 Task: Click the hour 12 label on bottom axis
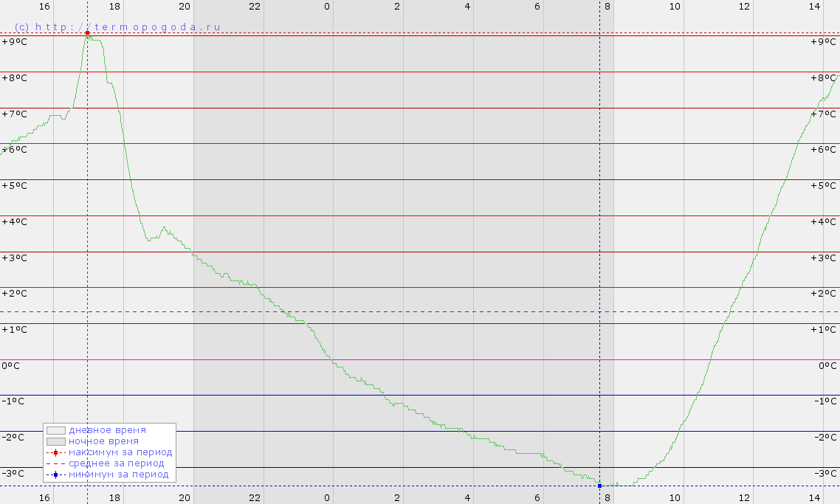click(745, 498)
